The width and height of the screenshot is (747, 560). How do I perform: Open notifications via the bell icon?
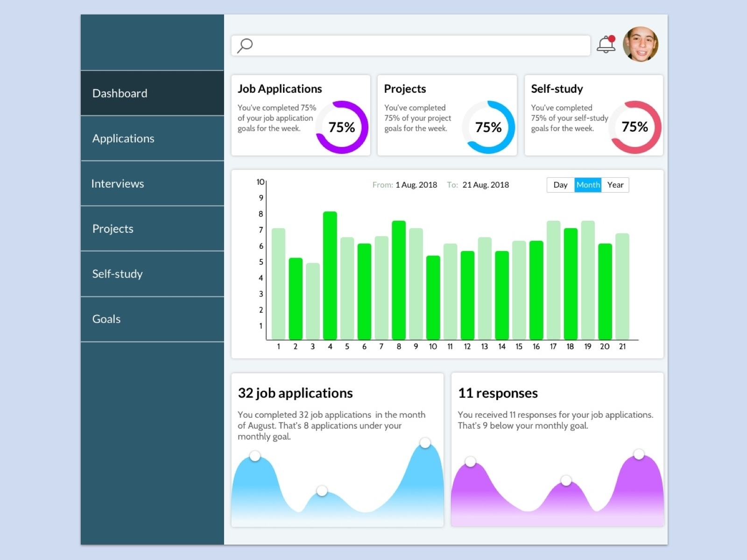(x=606, y=44)
